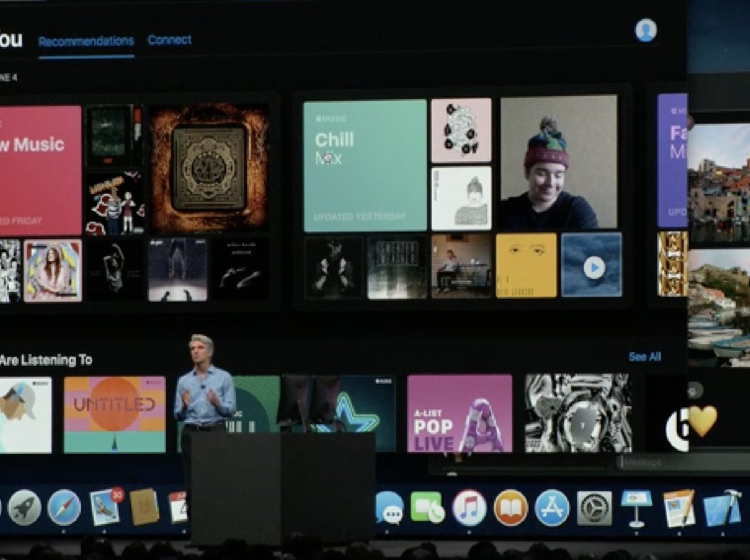Open System Preferences gear in the Dock
Viewport: 750px width, 560px height.
pos(594,507)
